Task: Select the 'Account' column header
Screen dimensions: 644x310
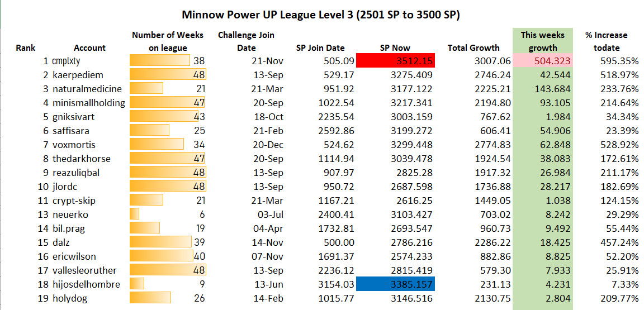Action: [89, 48]
